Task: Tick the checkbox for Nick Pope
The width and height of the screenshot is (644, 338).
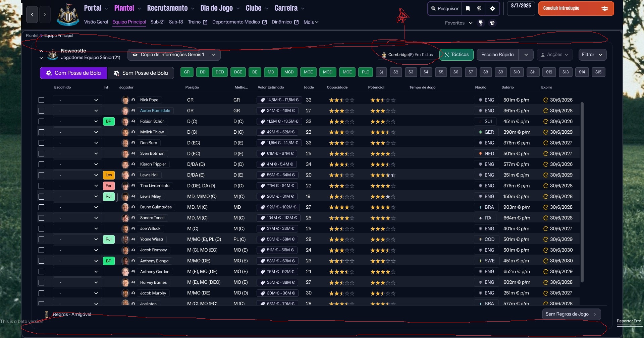Action: [x=42, y=100]
